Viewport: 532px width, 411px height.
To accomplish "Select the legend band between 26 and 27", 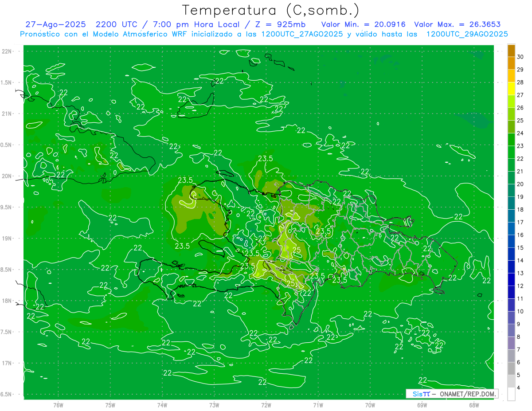I will pyautogui.click(x=511, y=101).
